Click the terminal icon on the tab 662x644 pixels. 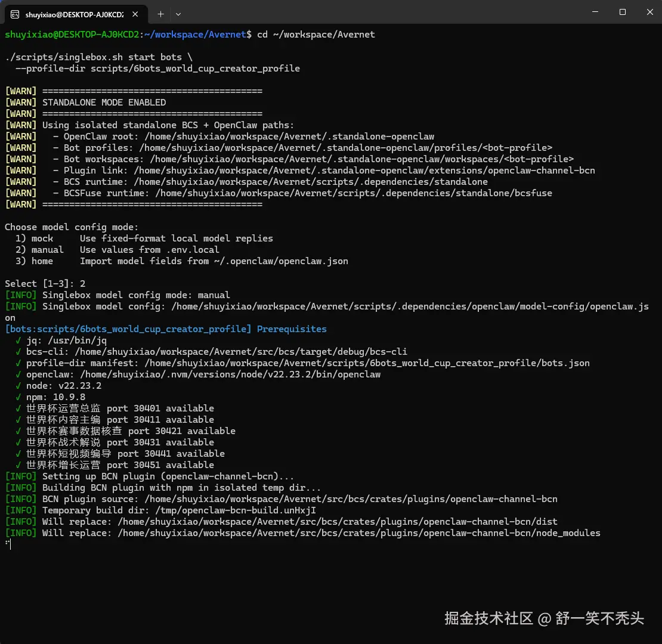pyautogui.click(x=15, y=15)
